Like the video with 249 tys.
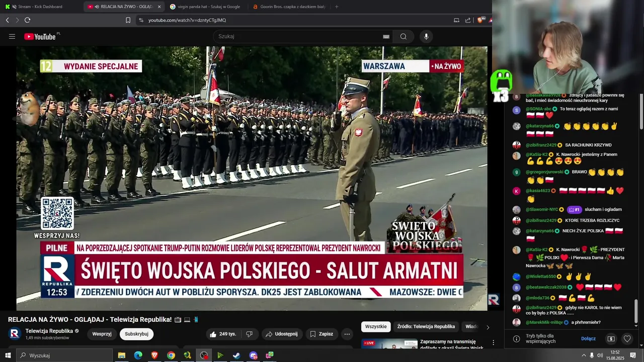 pos(223,334)
